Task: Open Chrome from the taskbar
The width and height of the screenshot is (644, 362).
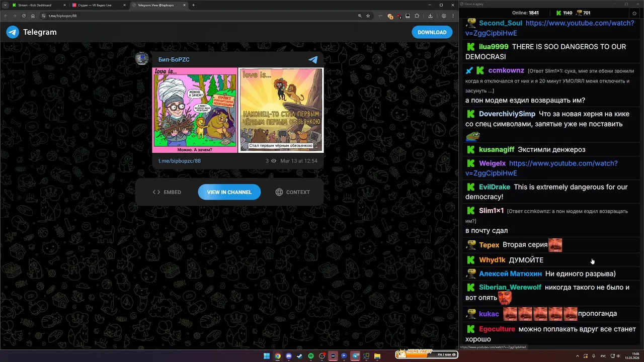Action: (x=278, y=356)
